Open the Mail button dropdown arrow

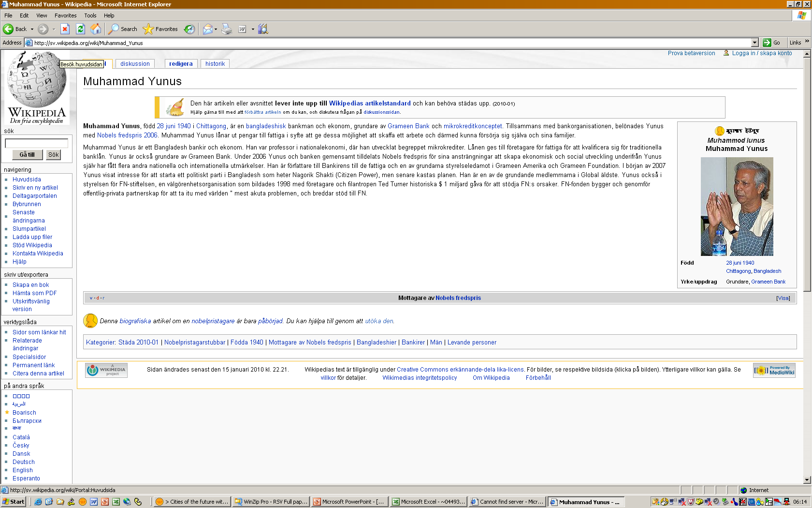[216, 29]
